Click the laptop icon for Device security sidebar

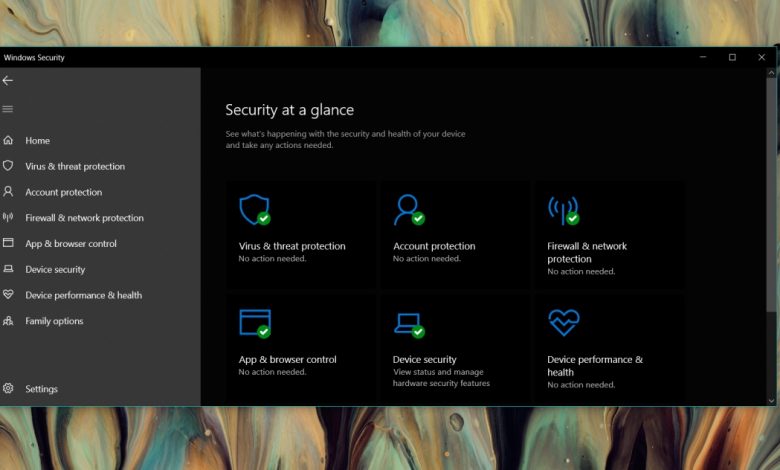8,269
